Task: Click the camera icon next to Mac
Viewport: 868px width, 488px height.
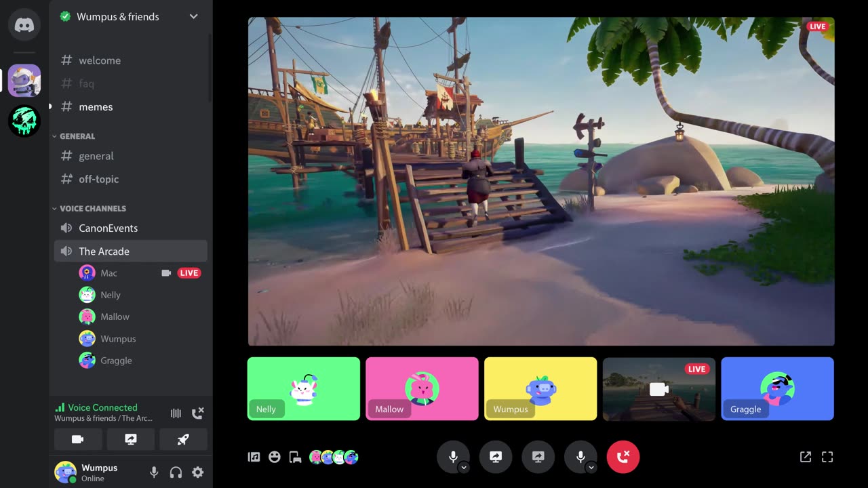Action: [x=166, y=273]
